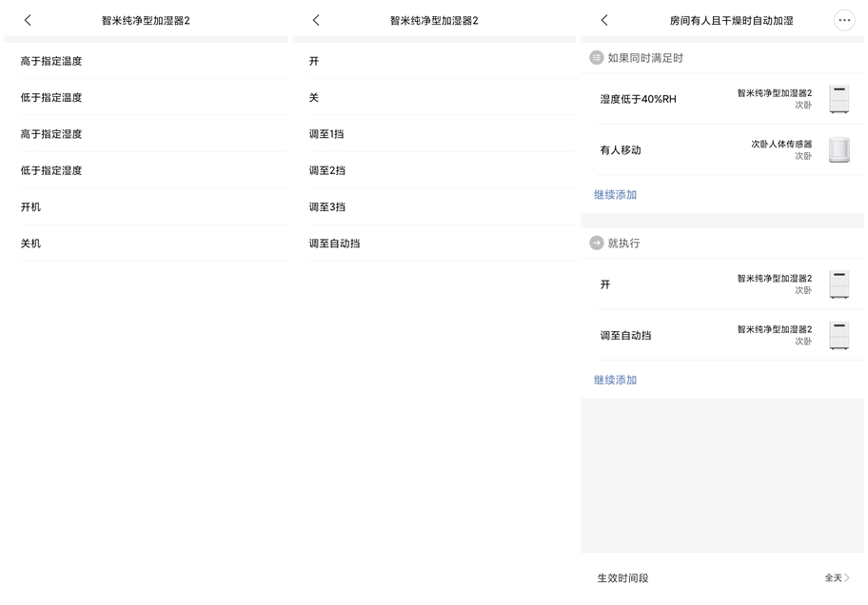Click the 如果同时满足时 condition list icon

tap(595, 58)
